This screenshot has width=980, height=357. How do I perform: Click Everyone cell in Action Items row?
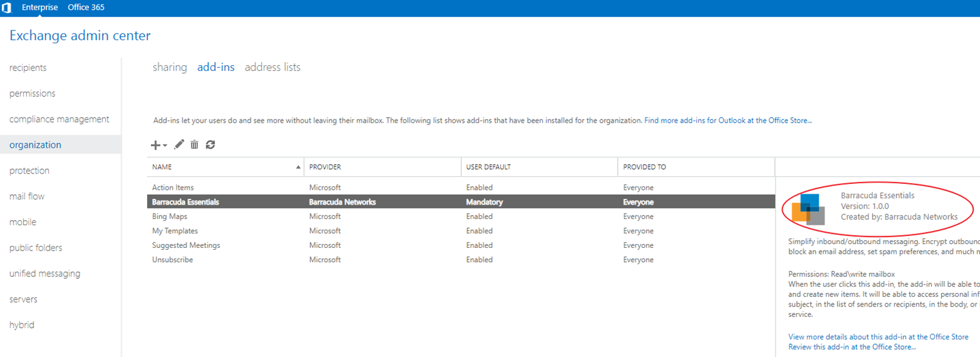(x=638, y=188)
